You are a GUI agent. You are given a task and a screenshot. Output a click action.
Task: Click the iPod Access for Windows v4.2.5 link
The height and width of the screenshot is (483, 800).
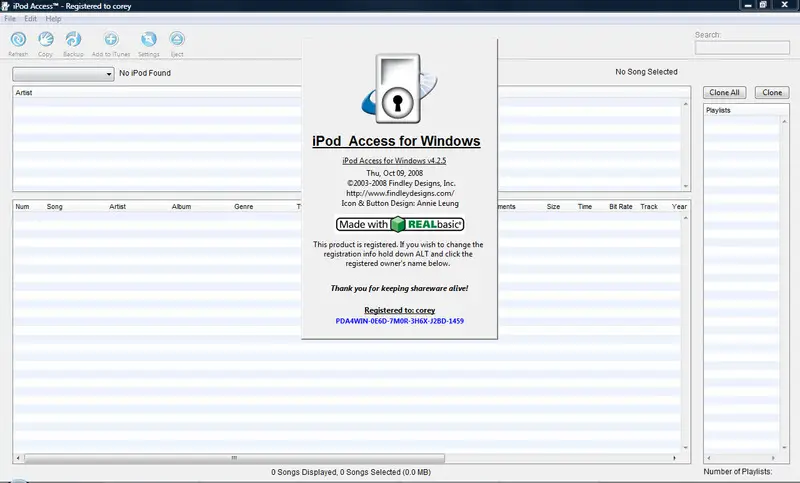[394, 161]
